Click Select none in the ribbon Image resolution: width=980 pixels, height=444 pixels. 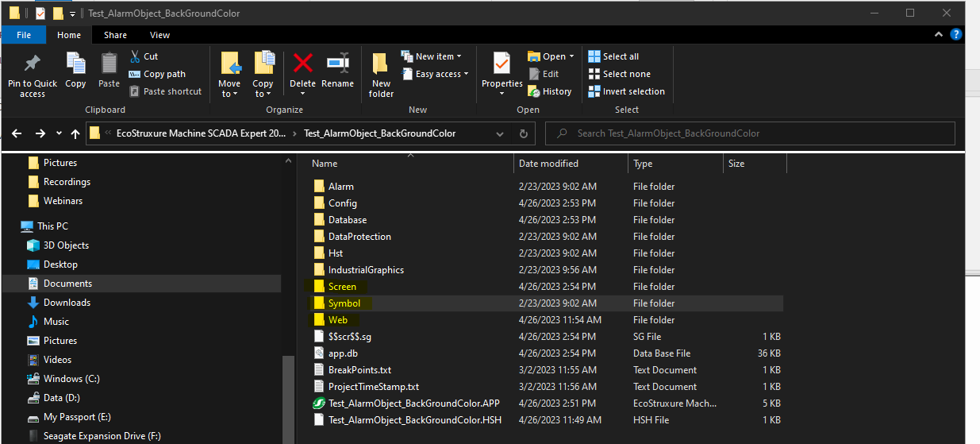(x=619, y=74)
